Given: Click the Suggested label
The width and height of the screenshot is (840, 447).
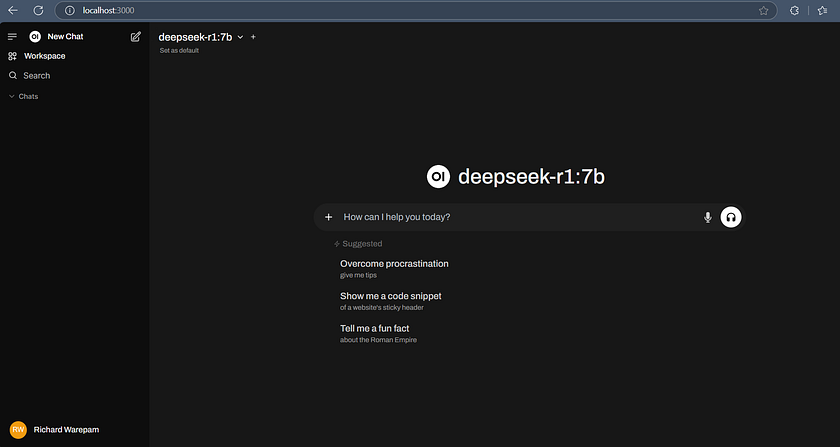Looking at the screenshot, I should pos(362,244).
